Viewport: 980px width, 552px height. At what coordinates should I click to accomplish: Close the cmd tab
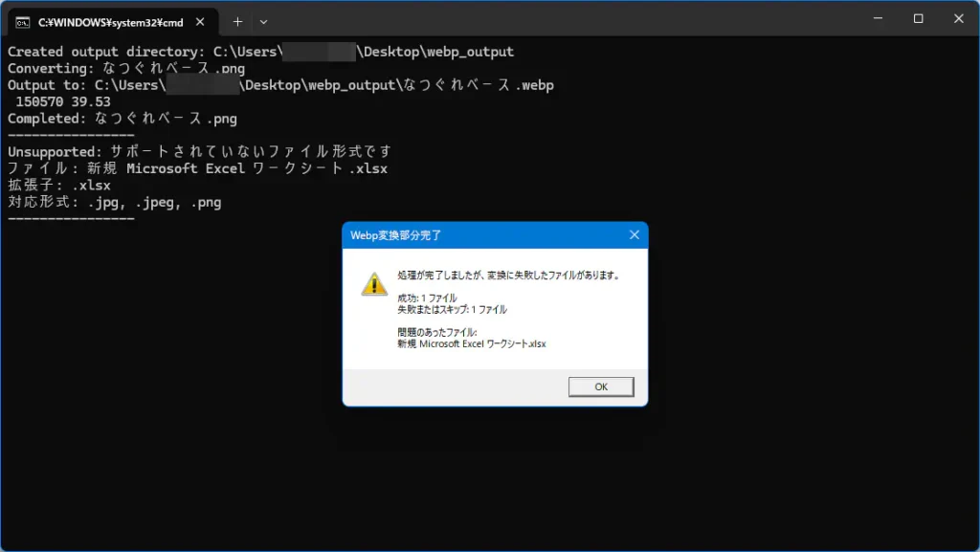tap(200, 22)
